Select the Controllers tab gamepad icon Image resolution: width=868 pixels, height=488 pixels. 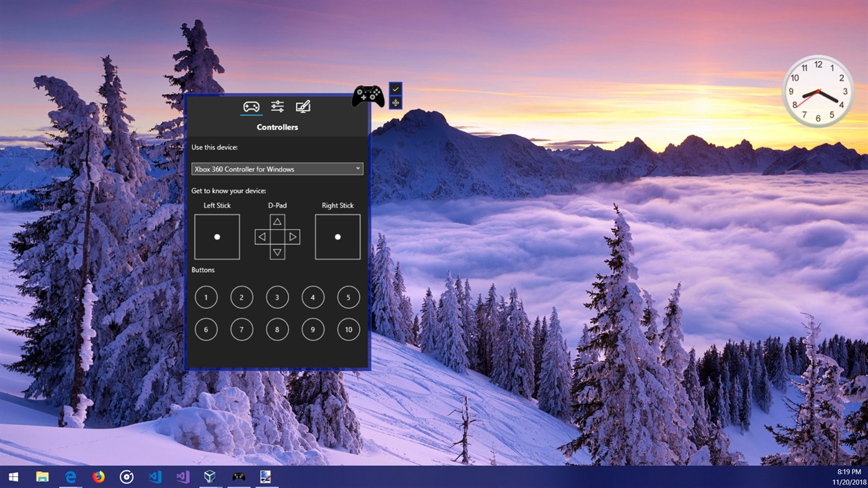point(251,105)
